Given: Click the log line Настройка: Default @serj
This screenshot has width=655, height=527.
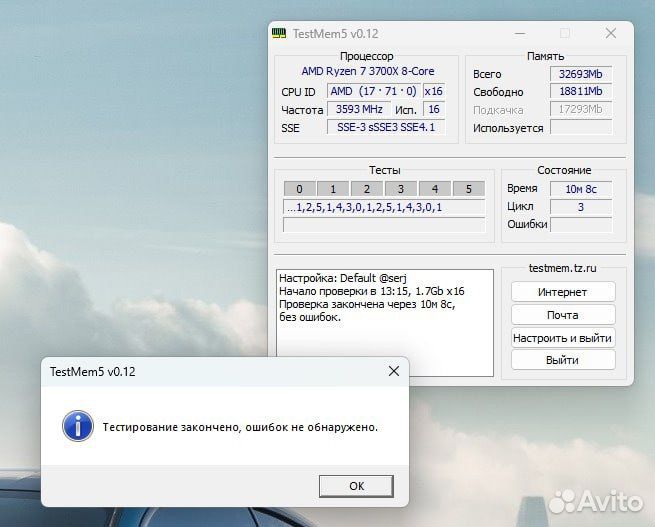Looking at the screenshot, I should pyautogui.click(x=343, y=278).
